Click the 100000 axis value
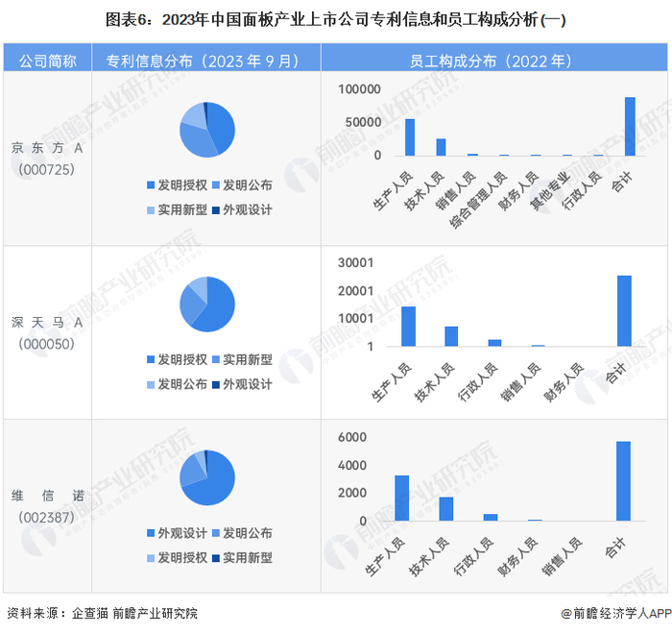Screen dimensions: 672x633 pyautogui.click(x=359, y=89)
